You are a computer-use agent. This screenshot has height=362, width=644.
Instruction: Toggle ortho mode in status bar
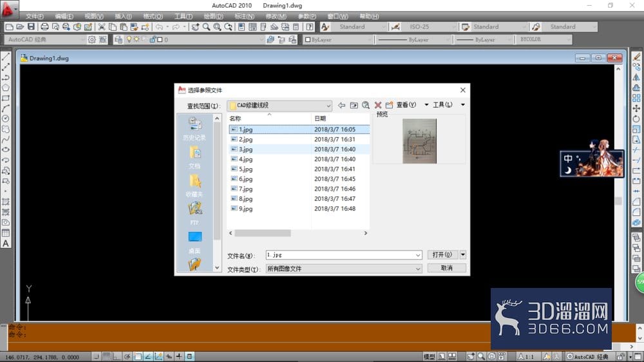[x=117, y=356]
